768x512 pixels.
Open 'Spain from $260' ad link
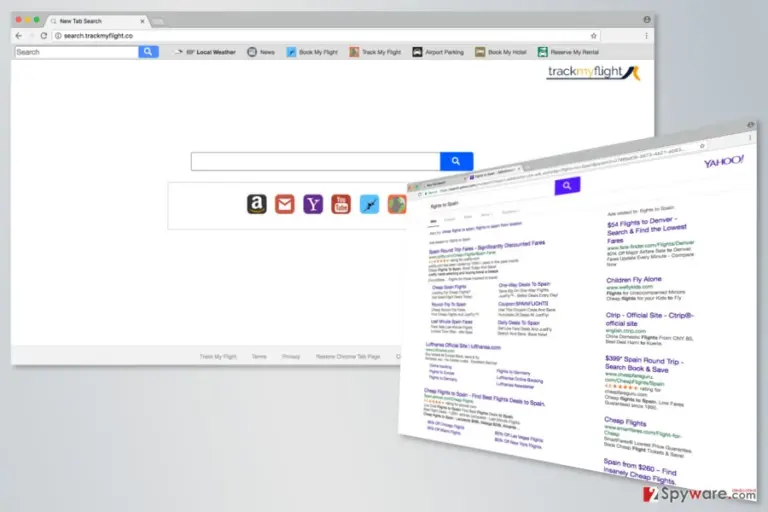639,472
